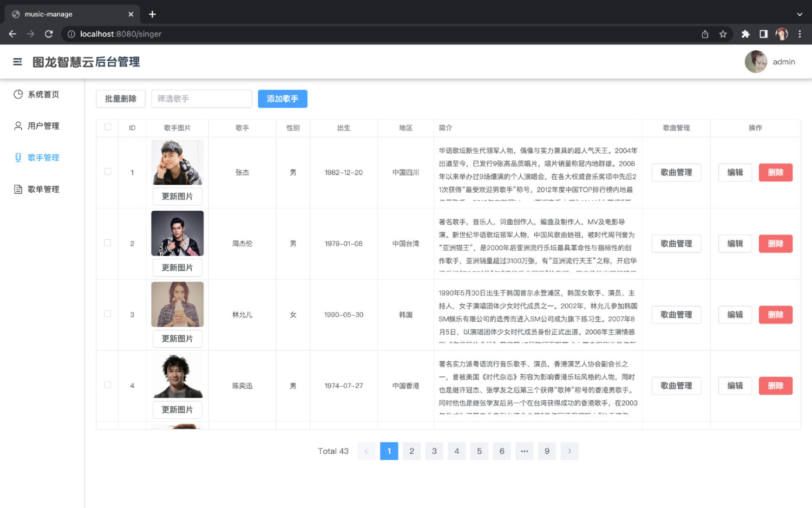The height and width of the screenshot is (508, 812).
Task: Go forward with browser forward arrow
Action: tap(30, 34)
